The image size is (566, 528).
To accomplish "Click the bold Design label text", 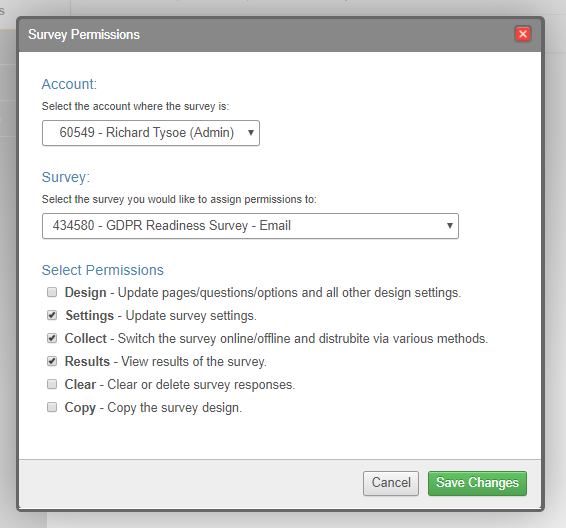I will (86, 292).
